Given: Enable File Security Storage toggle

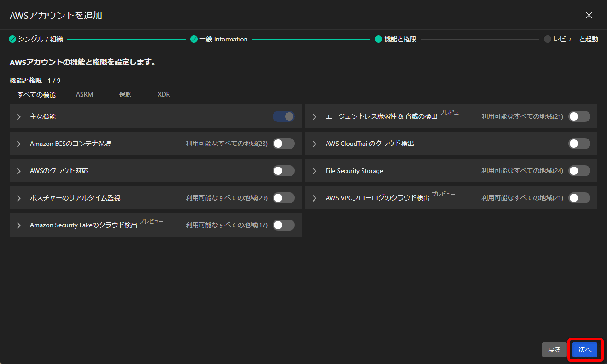Looking at the screenshot, I should pos(579,171).
